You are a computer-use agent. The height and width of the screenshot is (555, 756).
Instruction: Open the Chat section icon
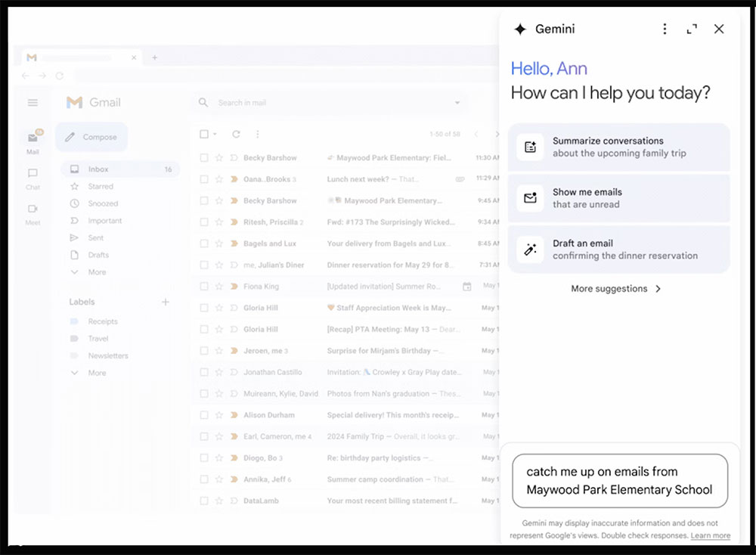pyautogui.click(x=33, y=173)
